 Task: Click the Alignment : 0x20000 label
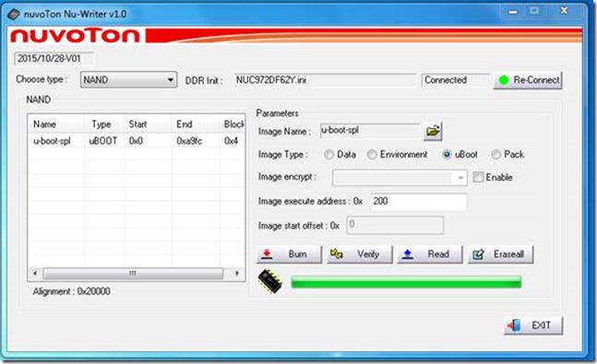pos(72,291)
